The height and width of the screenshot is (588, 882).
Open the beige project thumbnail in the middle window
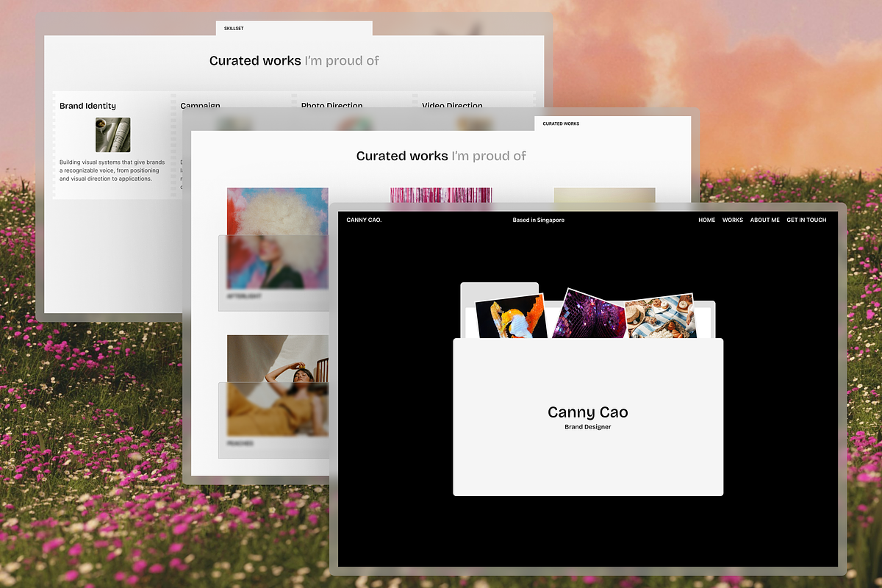604,195
